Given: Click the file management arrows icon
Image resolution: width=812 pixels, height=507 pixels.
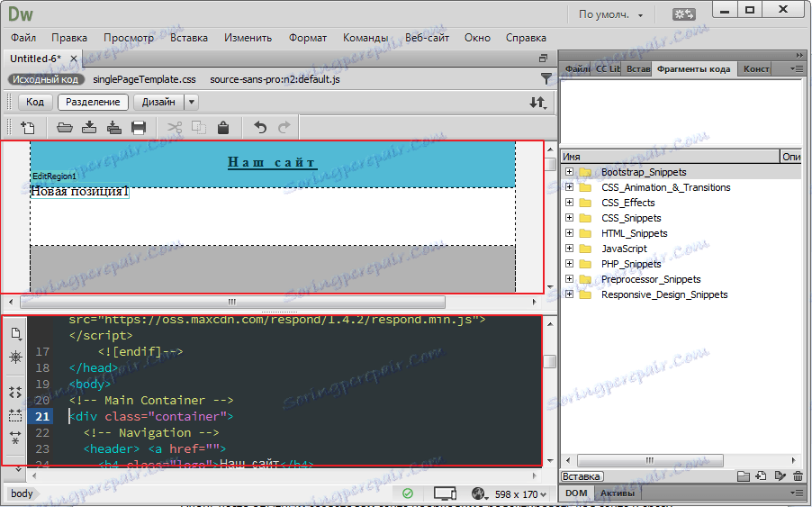Looking at the screenshot, I should point(538,103).
